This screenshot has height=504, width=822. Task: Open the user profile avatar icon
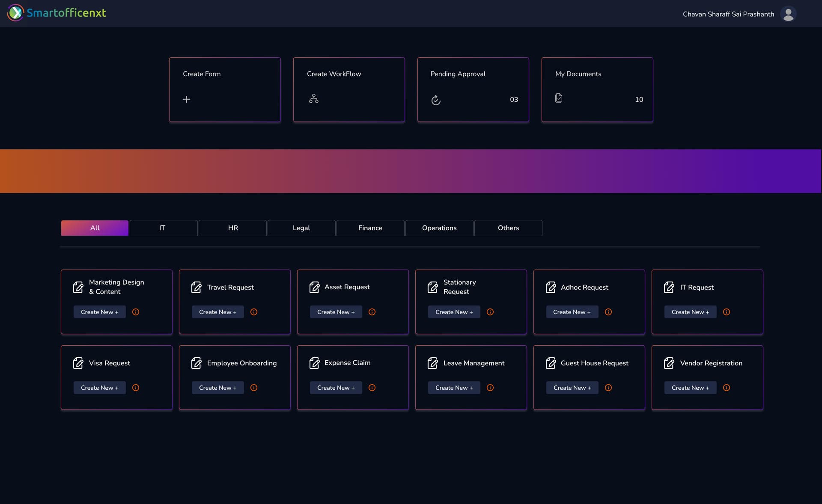tap(788, 14)
